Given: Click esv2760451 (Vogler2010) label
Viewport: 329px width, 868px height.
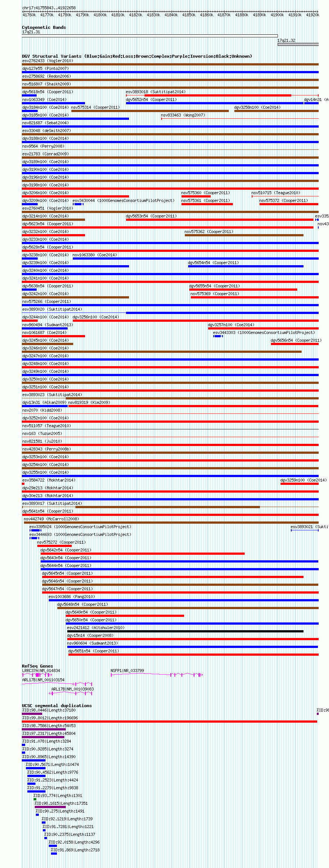Looking at the screenshot, I should (x=48, y=208).
